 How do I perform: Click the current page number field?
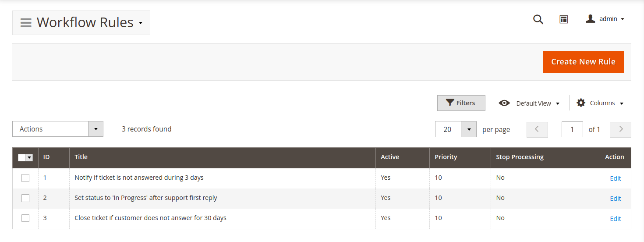pos(572,129)
